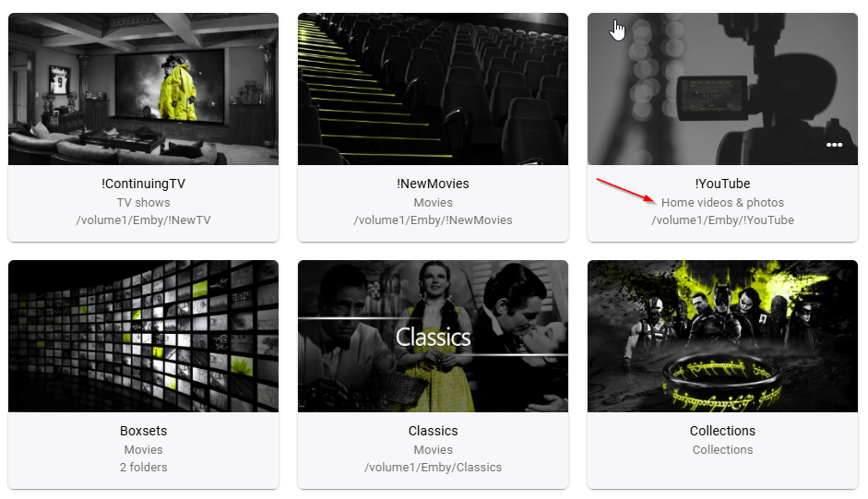Open the !YouTube camcorder thumbnail
Image resolution: width=868 pixels, height=499 pixels.
click(x=722, y=89)
